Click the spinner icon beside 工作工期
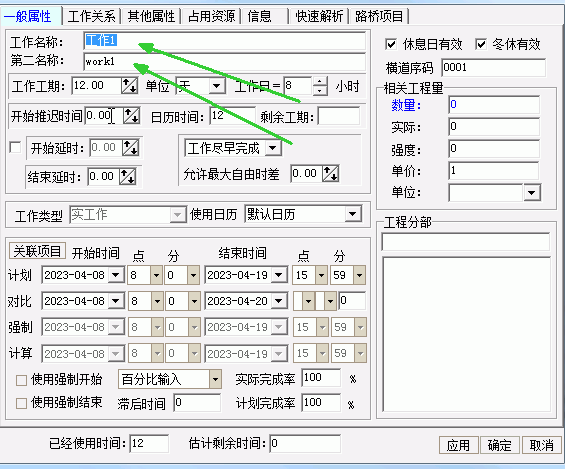This screenshot has height=469, width=565. [129, 86]
